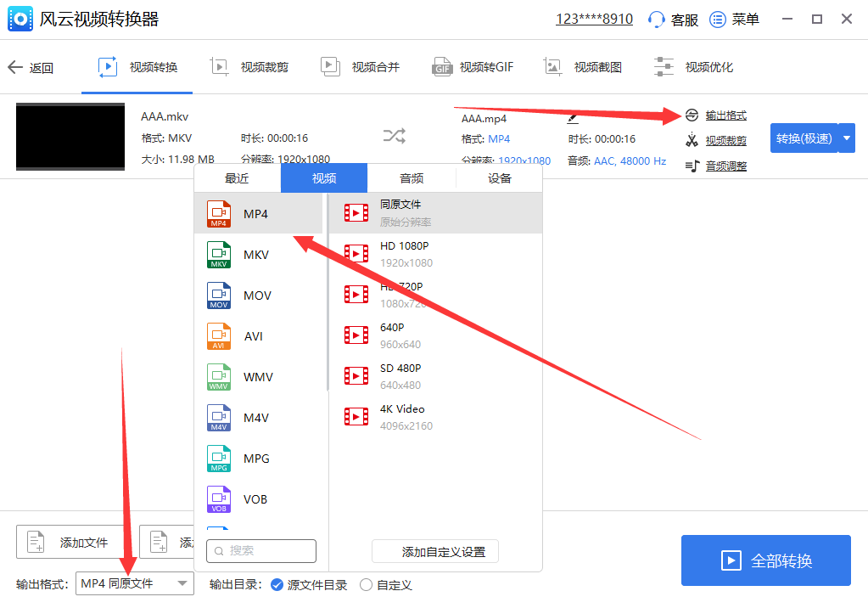Click the customer service 客服 headset icon
This screenshot has height=608, width=868.
tap(657, 20)
